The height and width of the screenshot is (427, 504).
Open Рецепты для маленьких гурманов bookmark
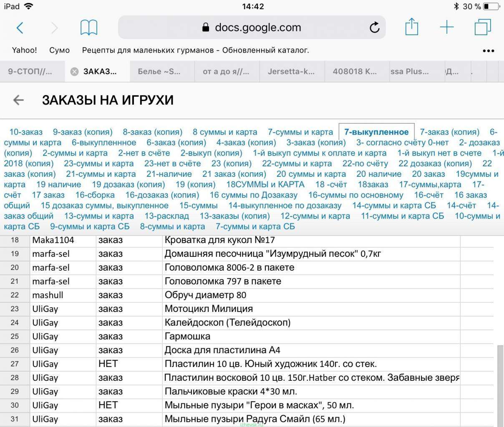pos(195,50)
